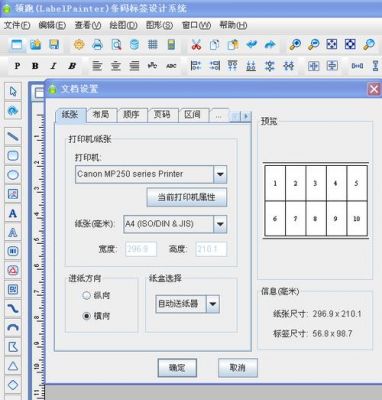
Task: Click the printer icon in toolbar
Action: tap(97, 44)
